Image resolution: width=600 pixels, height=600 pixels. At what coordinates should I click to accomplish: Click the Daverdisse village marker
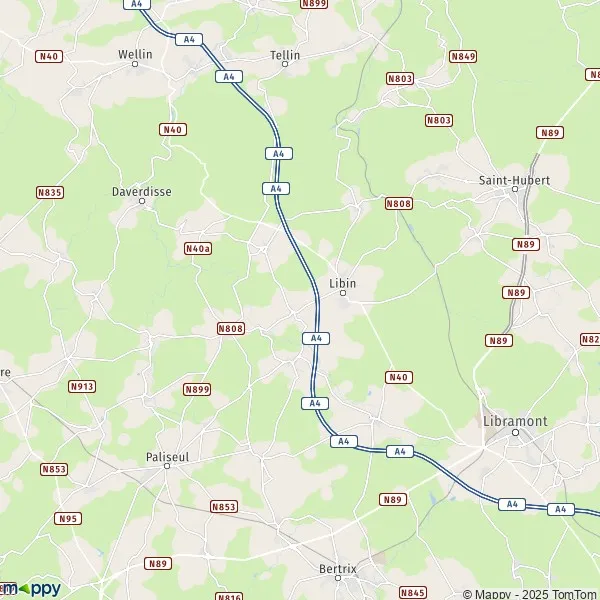[x=142, y=201]
